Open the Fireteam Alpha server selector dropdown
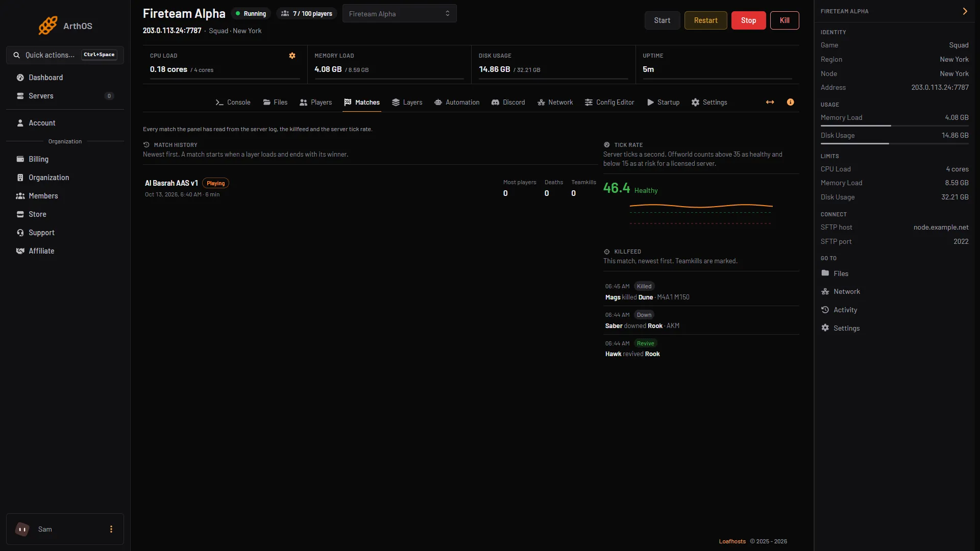 (399, 14)
